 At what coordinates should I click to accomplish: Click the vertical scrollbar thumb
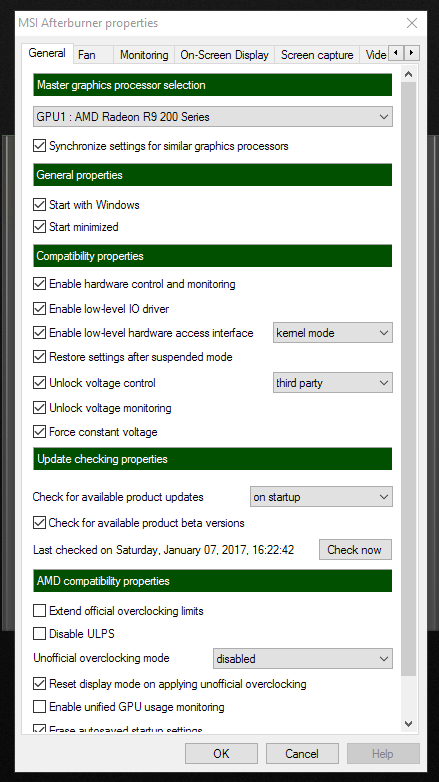point(409,379)
